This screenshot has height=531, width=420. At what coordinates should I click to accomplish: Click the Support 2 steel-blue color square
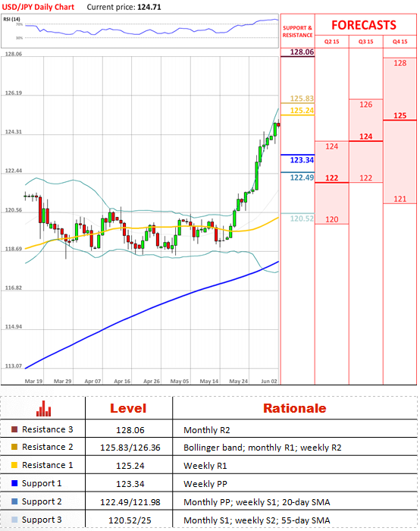(14, 501)
